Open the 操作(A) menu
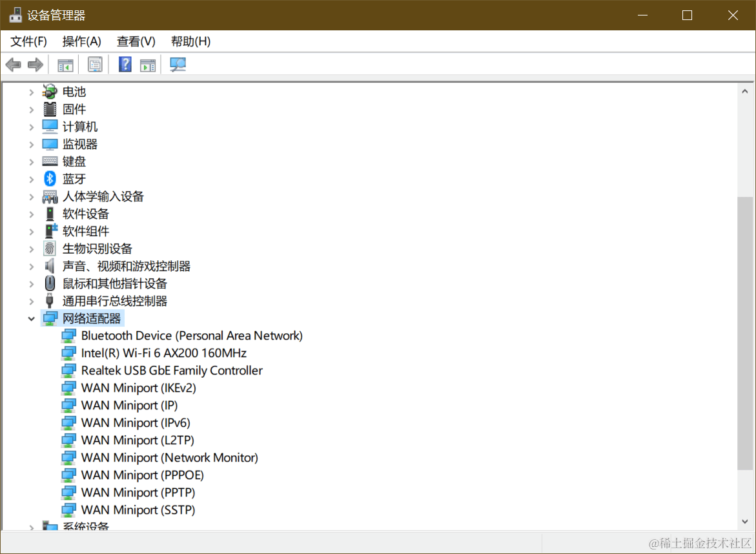 click(x=81, y=41)
